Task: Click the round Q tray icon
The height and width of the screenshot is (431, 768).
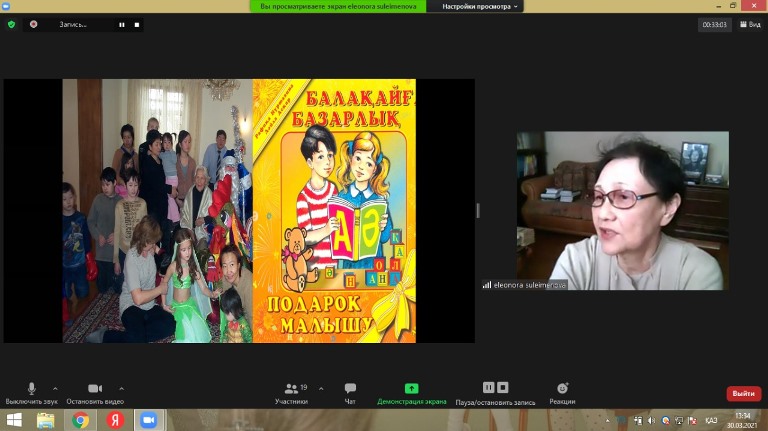Action: [665, 420]
